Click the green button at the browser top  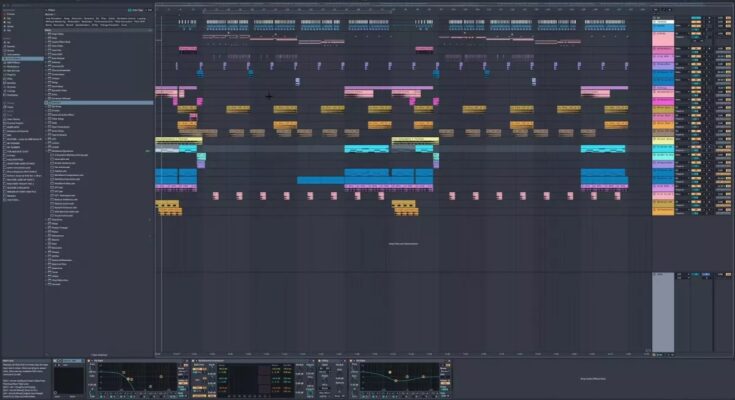point(131,9)
